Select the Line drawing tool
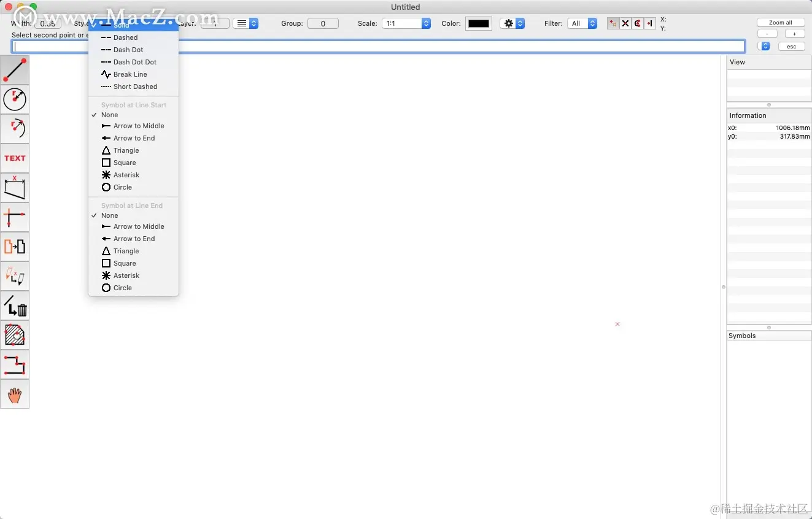Screen dimensions: 812x519 pyautogui.click(x=15, y=70)
